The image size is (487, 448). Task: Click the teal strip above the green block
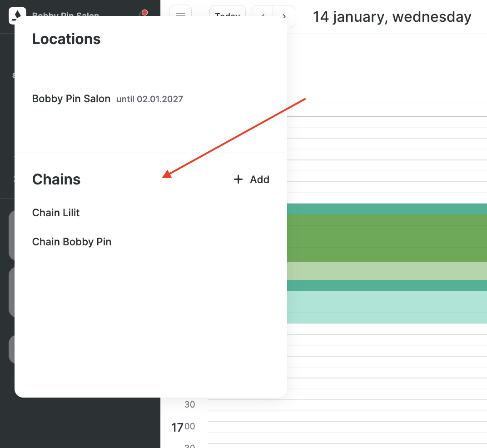point(387,209)
